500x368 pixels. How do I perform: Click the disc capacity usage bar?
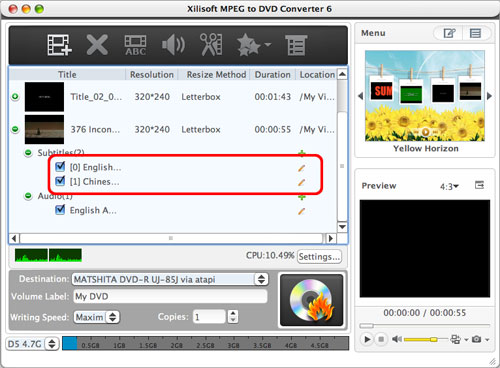point(205,343)
